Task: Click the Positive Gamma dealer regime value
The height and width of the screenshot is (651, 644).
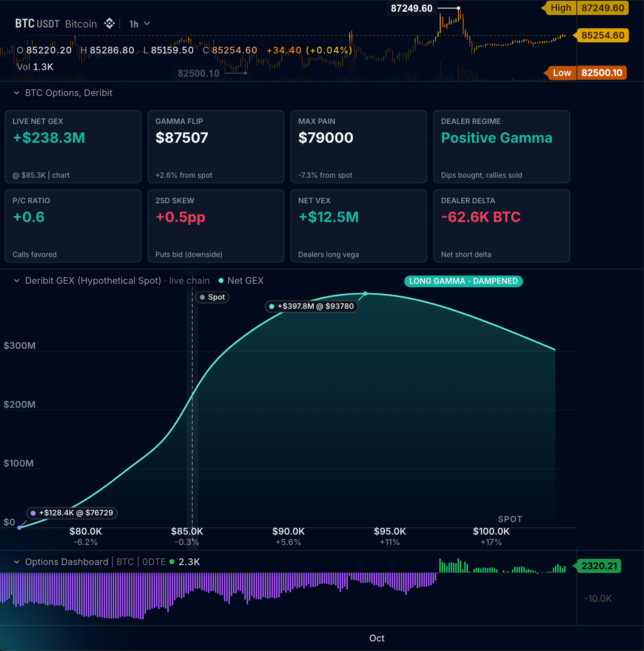Action: (497, 138)
